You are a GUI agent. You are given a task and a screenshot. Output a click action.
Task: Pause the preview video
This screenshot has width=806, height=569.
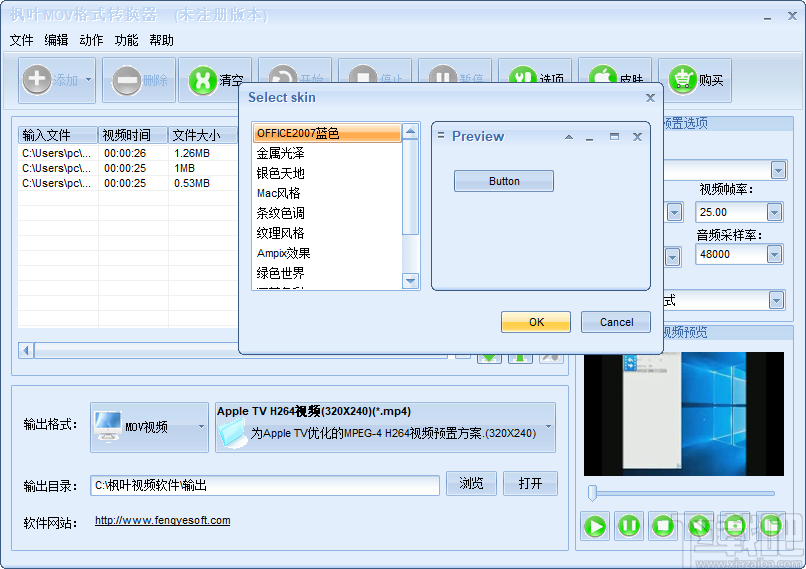[x=629, y=526]
